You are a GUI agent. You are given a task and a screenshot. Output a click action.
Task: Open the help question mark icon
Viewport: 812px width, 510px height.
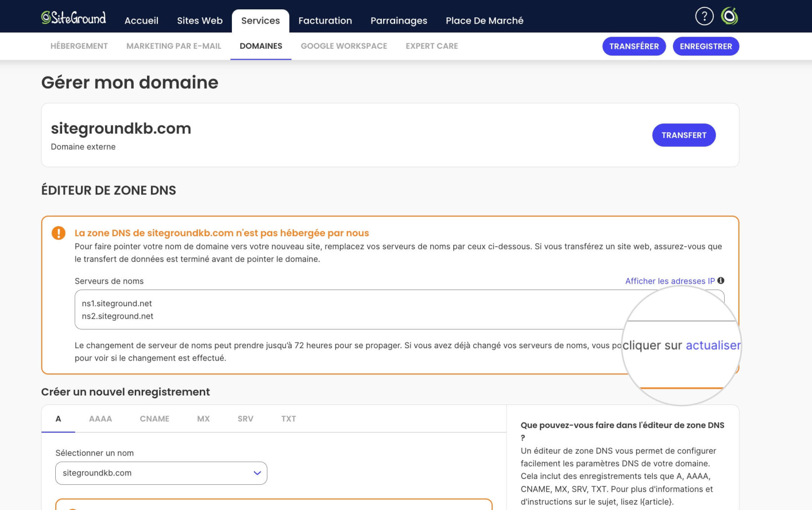(704, 16)
